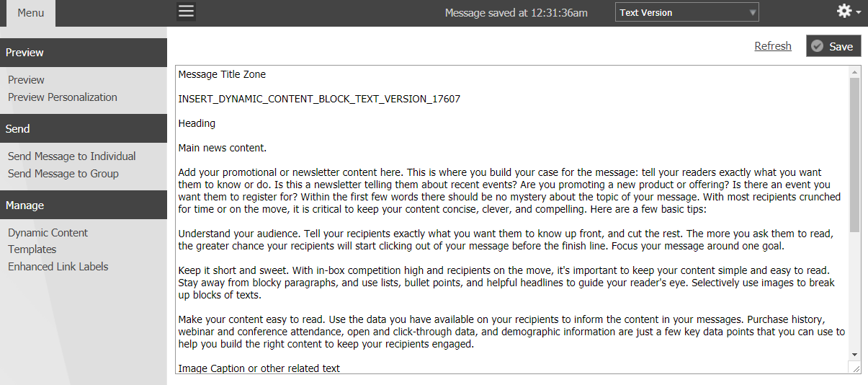Click the Refresh link
This screenshot has height=385, width=868.
point(773,46)
